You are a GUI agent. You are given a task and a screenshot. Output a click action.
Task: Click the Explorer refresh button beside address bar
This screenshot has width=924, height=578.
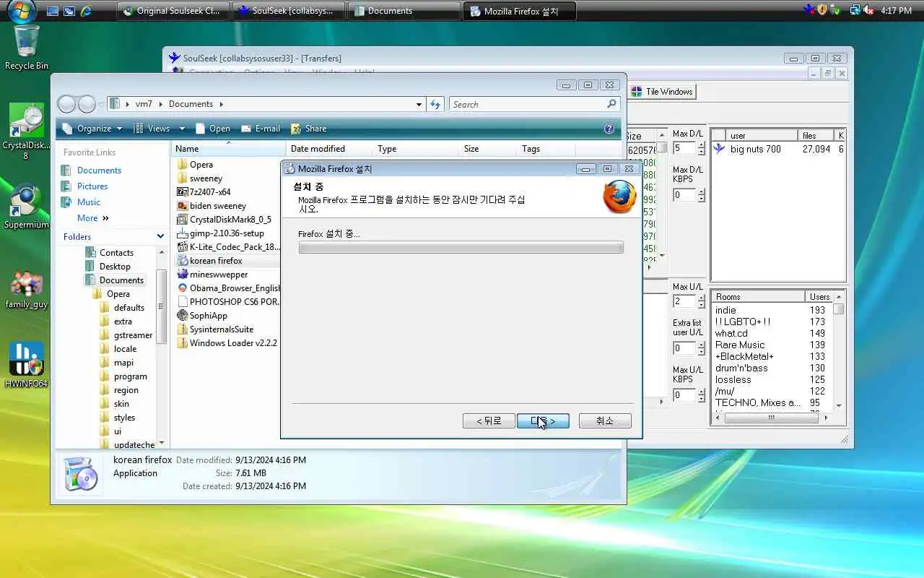[x=435, y=104]
